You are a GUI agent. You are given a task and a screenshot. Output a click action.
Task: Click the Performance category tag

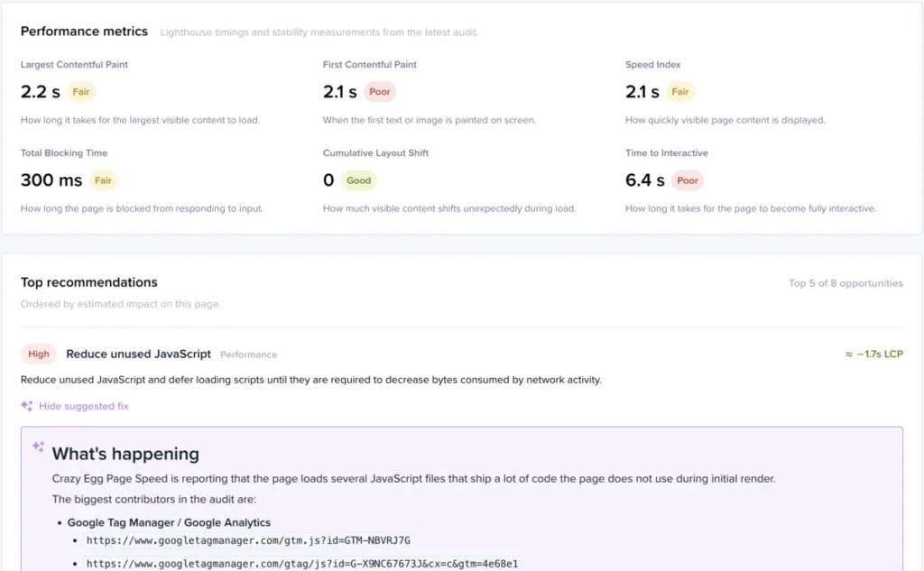(x=249, y=355)
